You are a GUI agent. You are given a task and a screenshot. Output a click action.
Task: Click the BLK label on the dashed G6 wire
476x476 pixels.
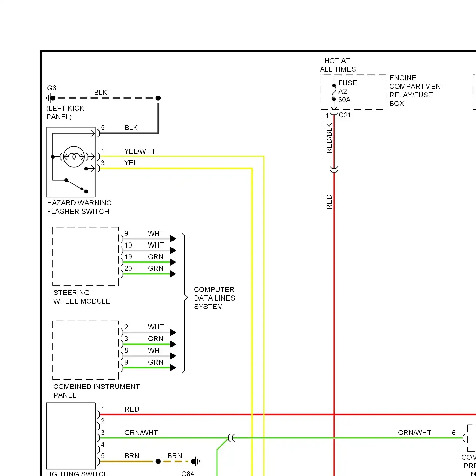pyautogui.click(x=101, y=92)
